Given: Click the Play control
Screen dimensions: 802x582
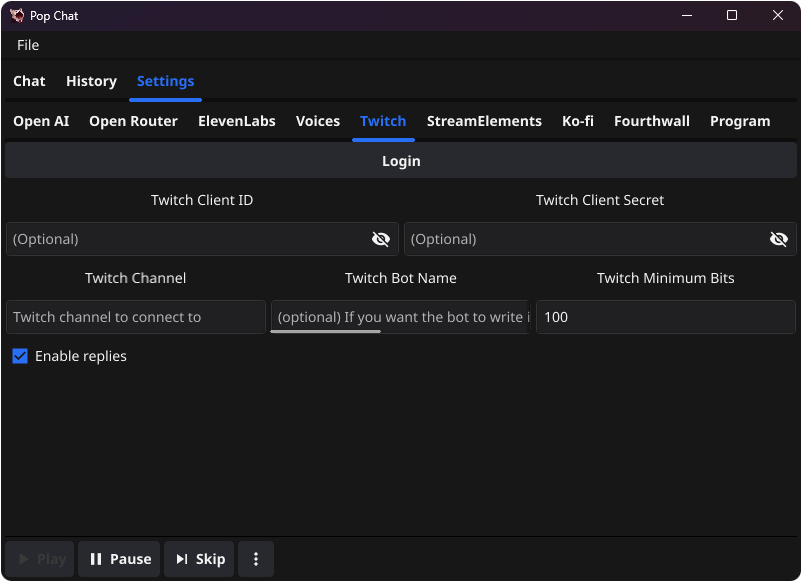Looking at the screenshot, I should click(39, 559).
